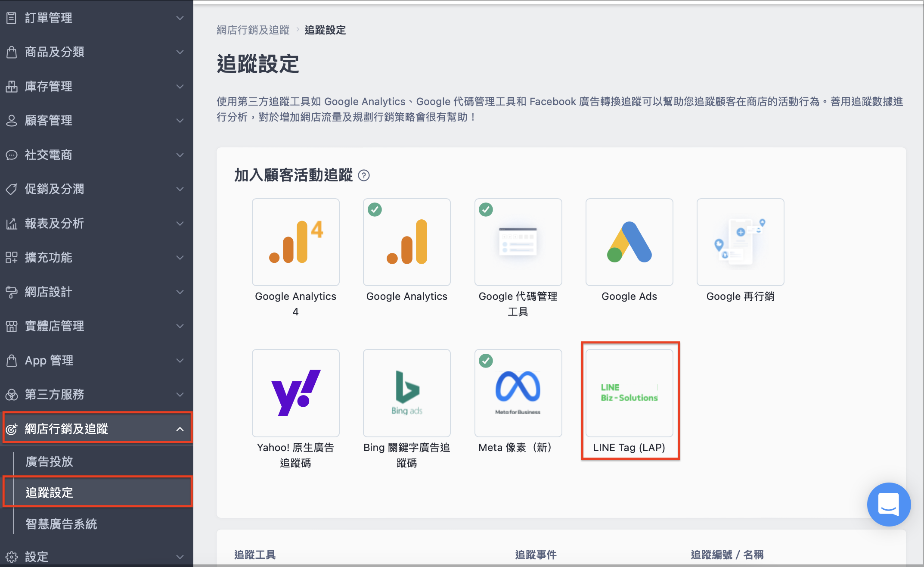The image size is (924, 567).
Task: Click the 擴充功能 grid-plus icon
Action: tap(12, 258)
